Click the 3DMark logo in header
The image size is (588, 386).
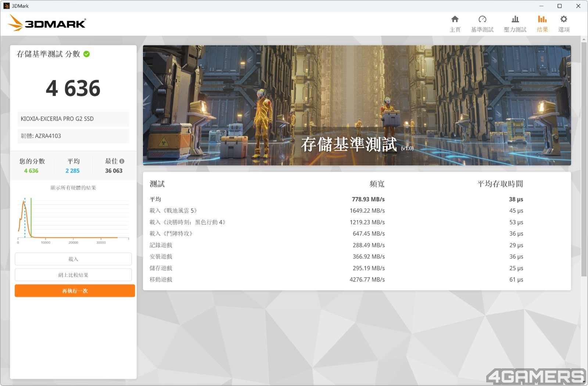tap(47, 23)
